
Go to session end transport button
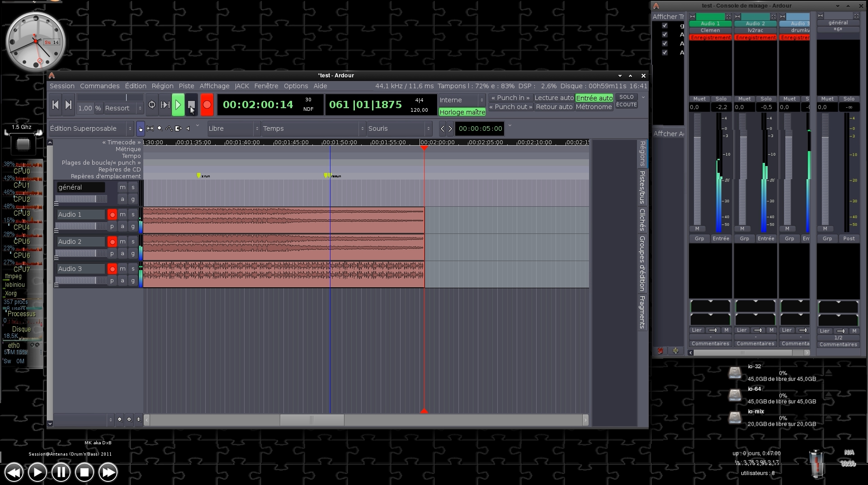68,105
